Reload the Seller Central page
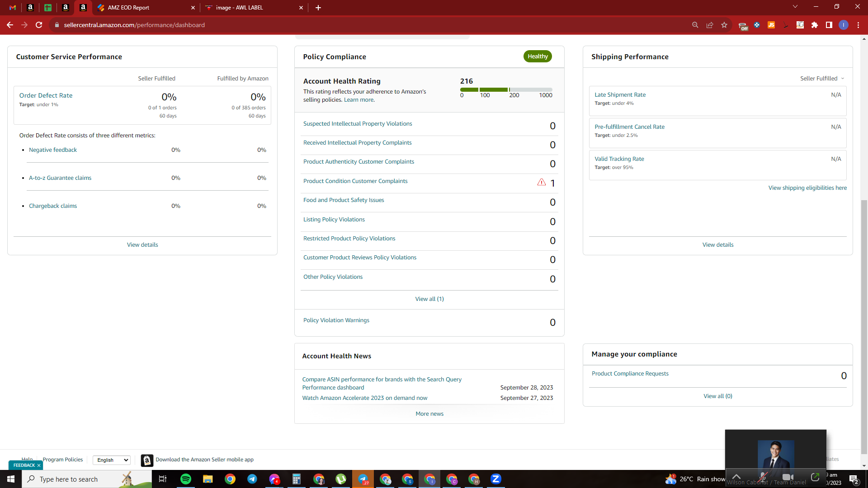This screenshot has width=868, height=488. tap(39, 25)
